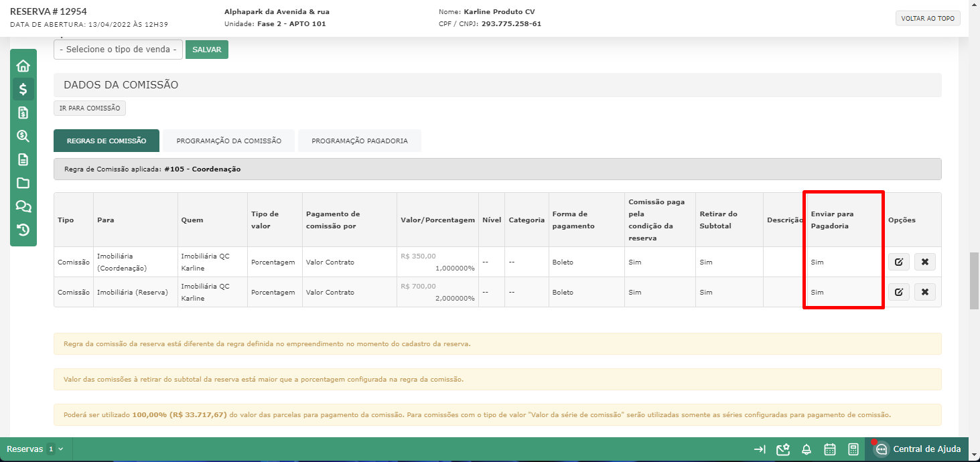Open the folder icon in sidebar
This screenshot has width=980, height=462.
(23, 183)
